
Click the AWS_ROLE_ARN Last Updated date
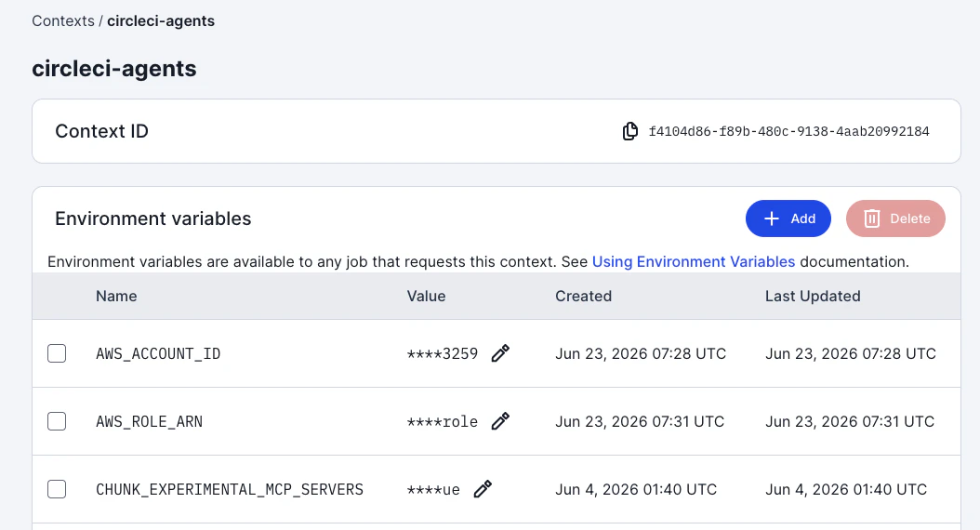(850, 422)
